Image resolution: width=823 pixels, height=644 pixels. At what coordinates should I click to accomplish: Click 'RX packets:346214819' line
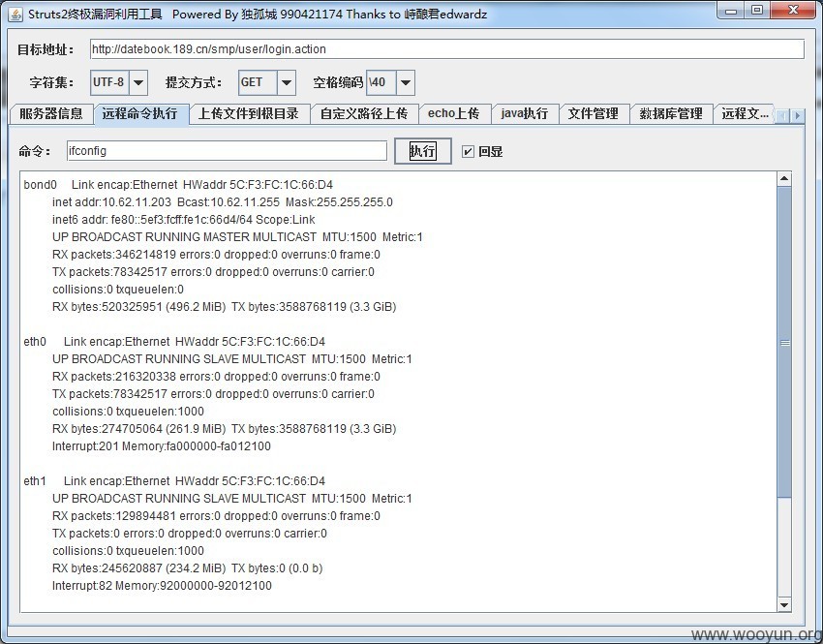(x=216, y=255)
